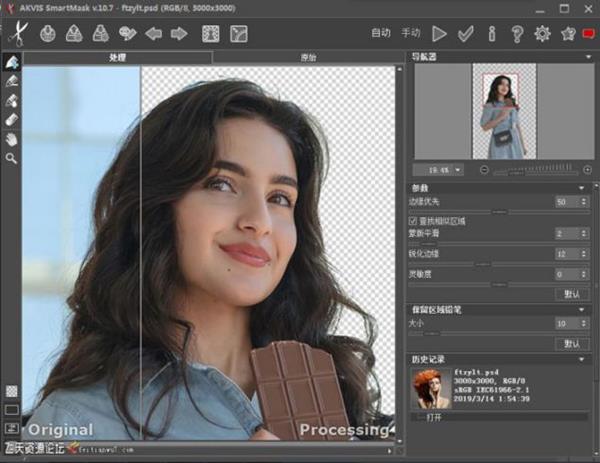Switch to the 原始 (original) tab
Image resolution: width=600 pixels, height=463 pixels.
pos(308,58)
